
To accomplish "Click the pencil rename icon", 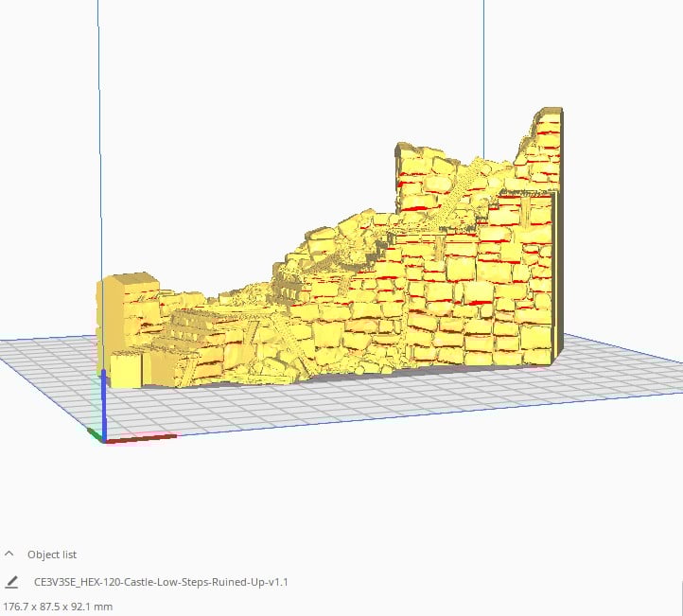I will point(11,582).
